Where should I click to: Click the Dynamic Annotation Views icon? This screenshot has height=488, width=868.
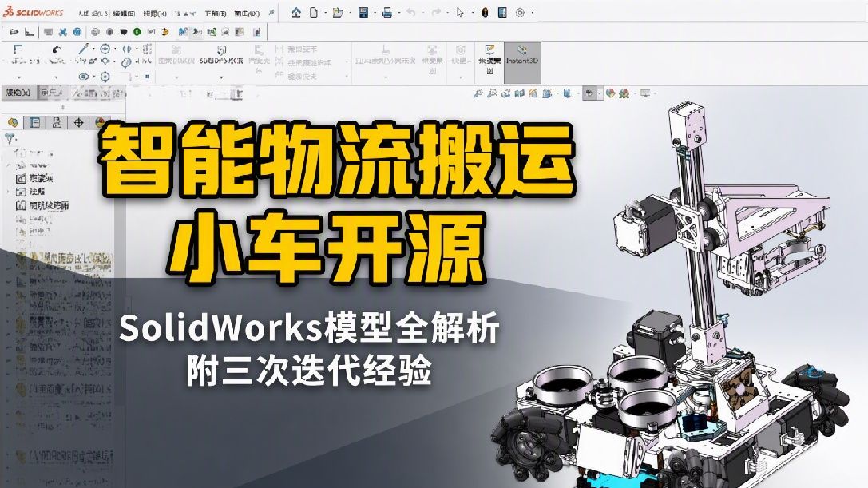(x=533, y=93)
